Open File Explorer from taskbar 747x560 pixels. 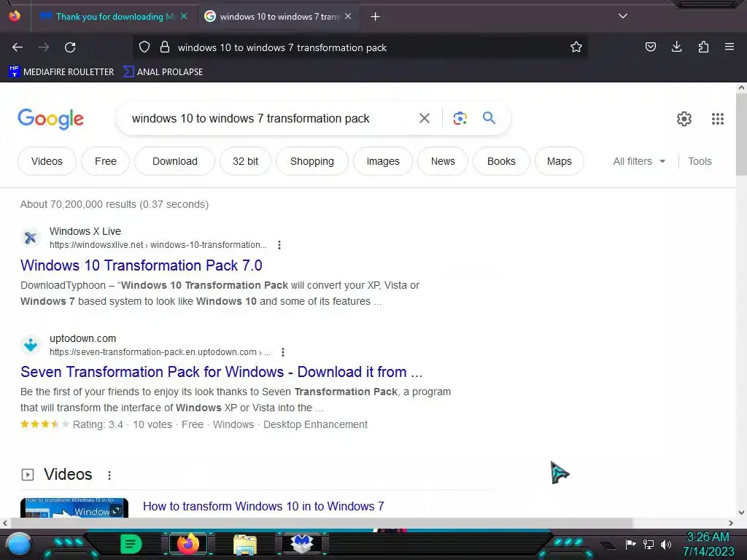245,544
